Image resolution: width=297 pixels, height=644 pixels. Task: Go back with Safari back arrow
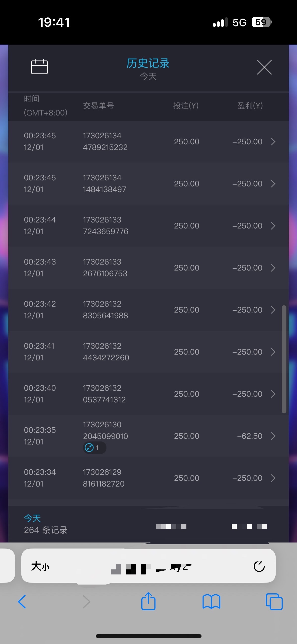tap(22, 601)
